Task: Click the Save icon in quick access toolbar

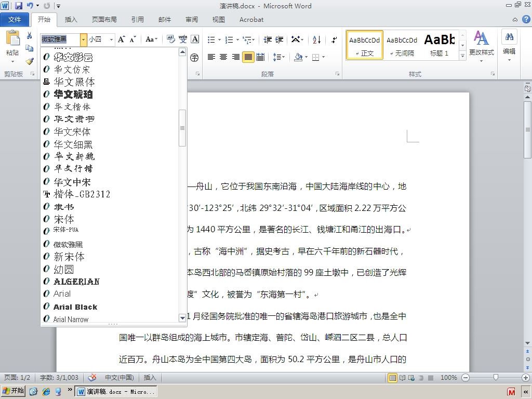Action: [19, 6]
